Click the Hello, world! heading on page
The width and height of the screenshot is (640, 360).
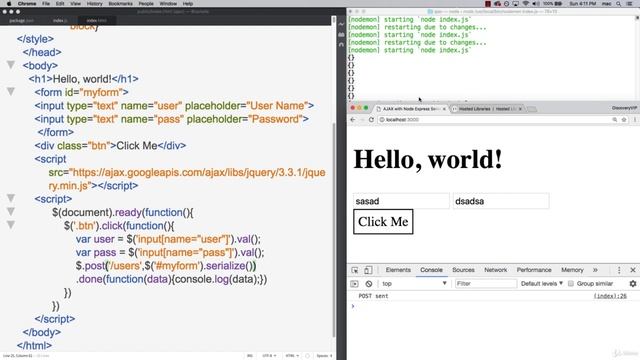[x=428, y=159]
